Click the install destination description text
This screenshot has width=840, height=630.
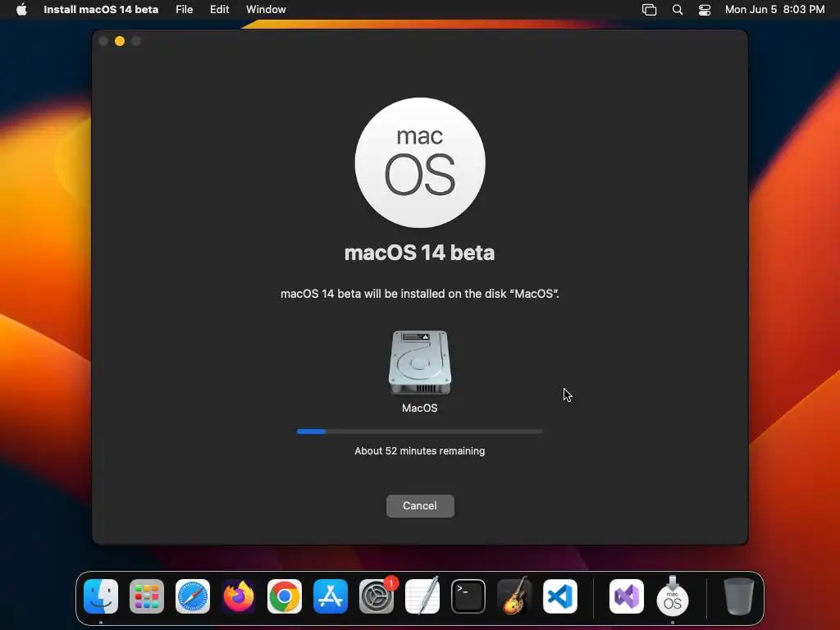coord(419,294)
